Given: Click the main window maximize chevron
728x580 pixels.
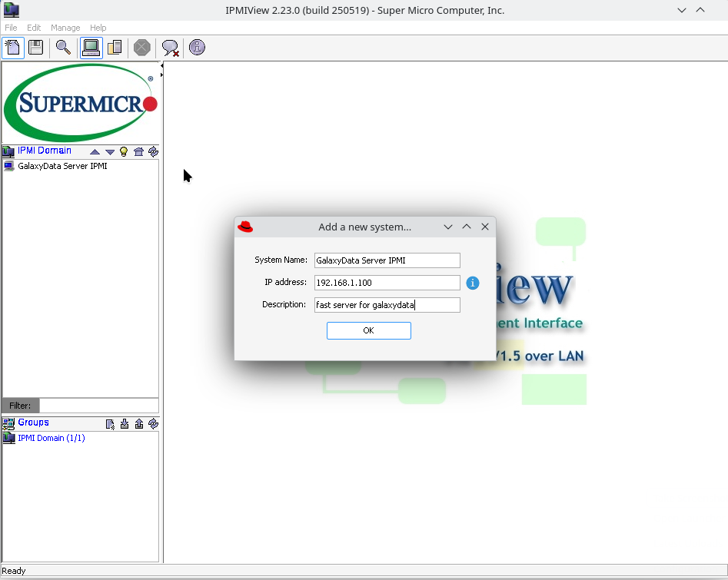Looking at the screenshot, I should point(700,10).
